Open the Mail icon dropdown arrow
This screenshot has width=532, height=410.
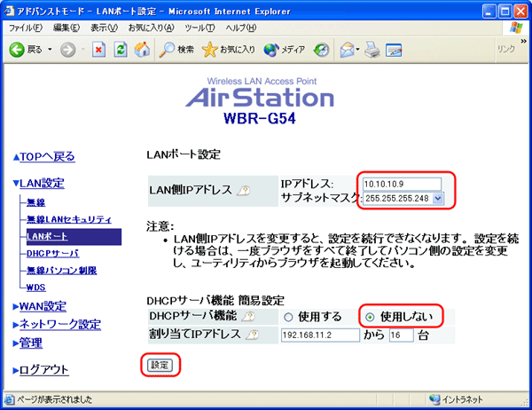click(357, 50)
